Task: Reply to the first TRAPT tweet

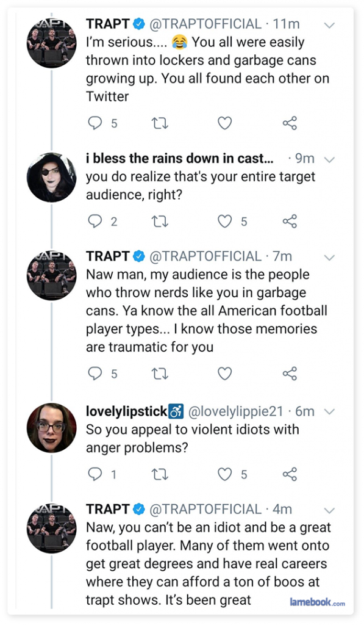Action: [95, 123]
